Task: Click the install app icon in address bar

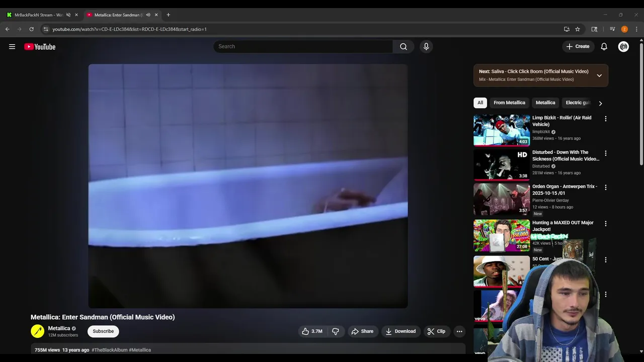Action: [x=567, y=29]
